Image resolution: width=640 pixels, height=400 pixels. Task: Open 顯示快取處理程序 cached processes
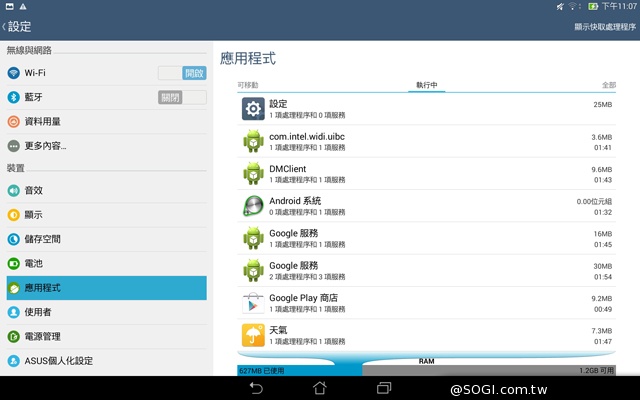pyautogui.click(x=605, y=27)
